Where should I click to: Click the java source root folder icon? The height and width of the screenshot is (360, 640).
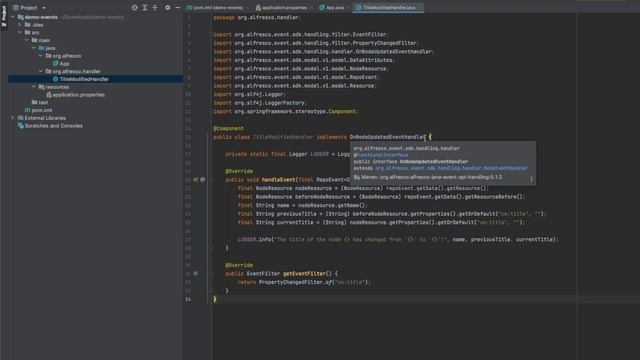pyautogui.click(x=41, y=48)
